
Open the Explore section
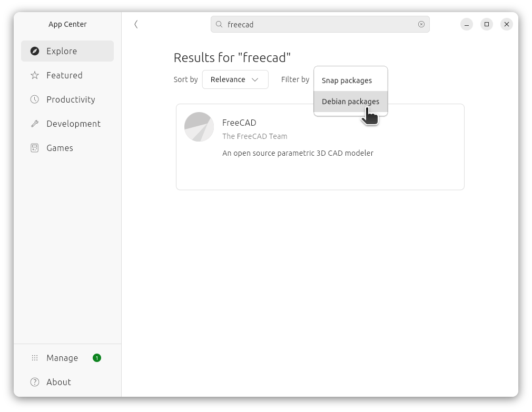(x=67, y=51)
